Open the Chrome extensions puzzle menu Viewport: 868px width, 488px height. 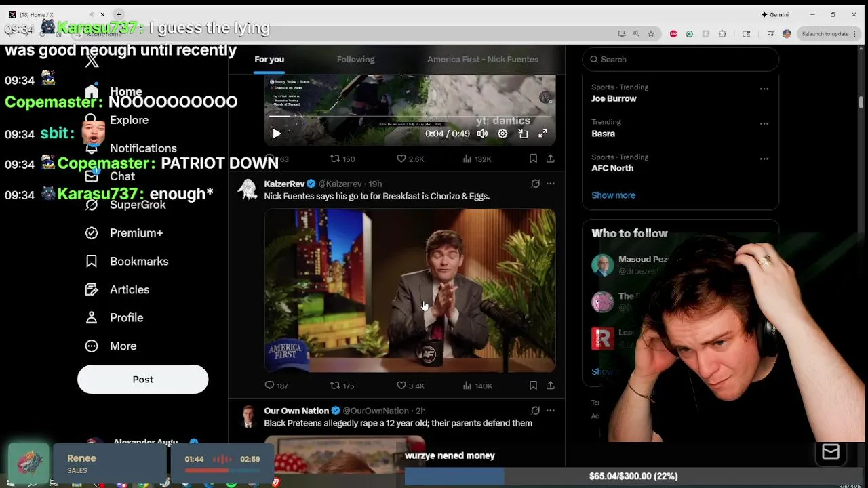(722, 34)
